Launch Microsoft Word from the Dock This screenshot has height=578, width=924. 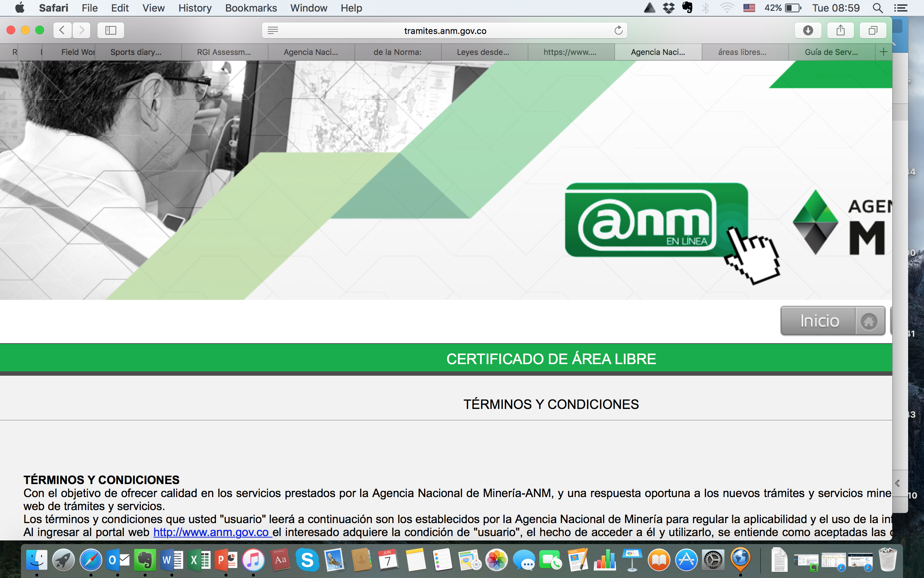[172, 560]
